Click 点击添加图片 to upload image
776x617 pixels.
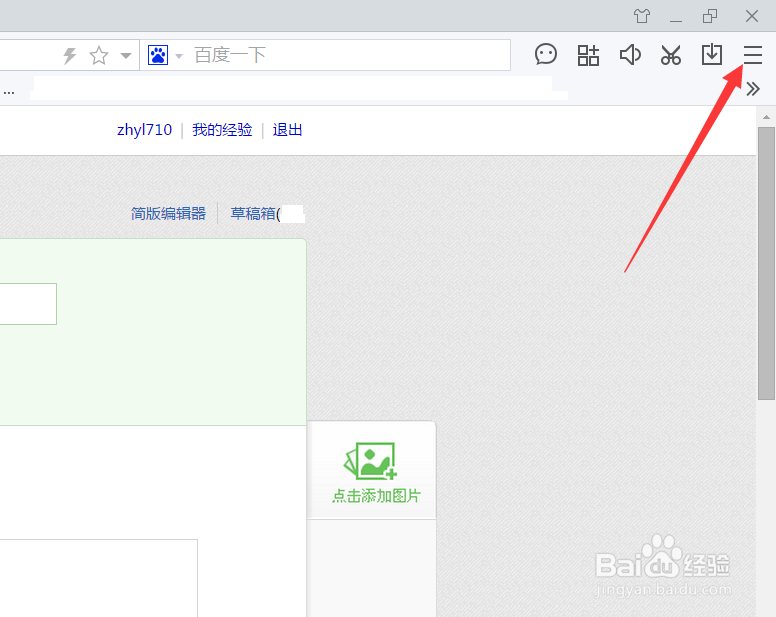(376, 495)
